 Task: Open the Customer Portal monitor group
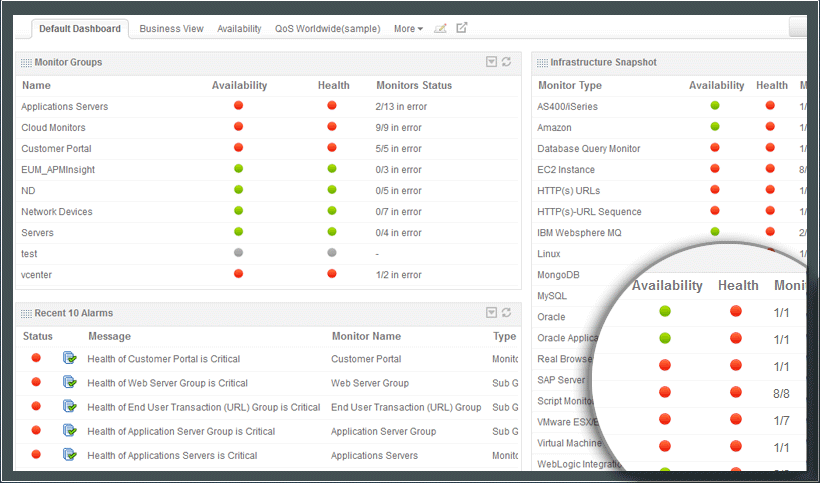coord(56,148)
